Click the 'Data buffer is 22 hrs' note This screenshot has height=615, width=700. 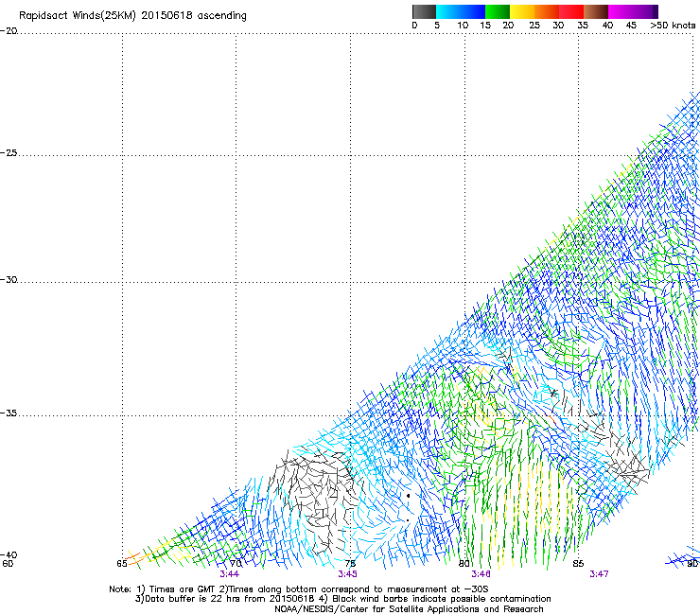pyautogui.click(x=342, y=599)
